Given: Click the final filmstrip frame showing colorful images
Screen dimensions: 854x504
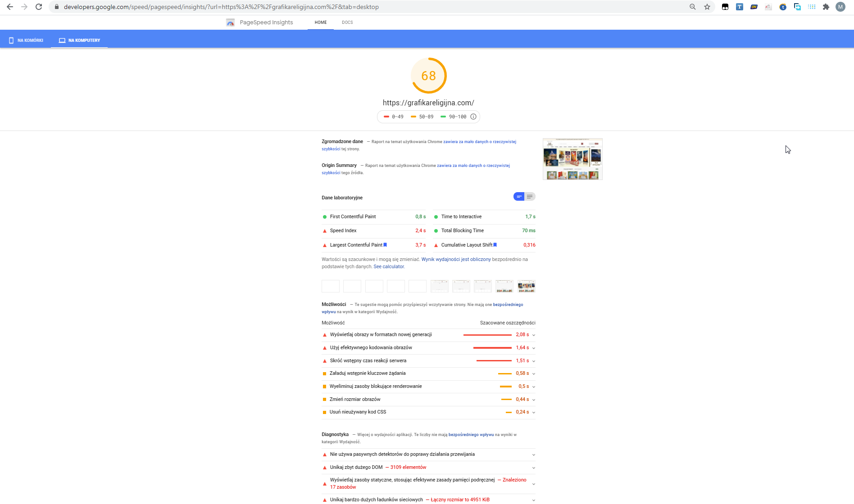Looking at the screenshot, I should click(526, 286).
